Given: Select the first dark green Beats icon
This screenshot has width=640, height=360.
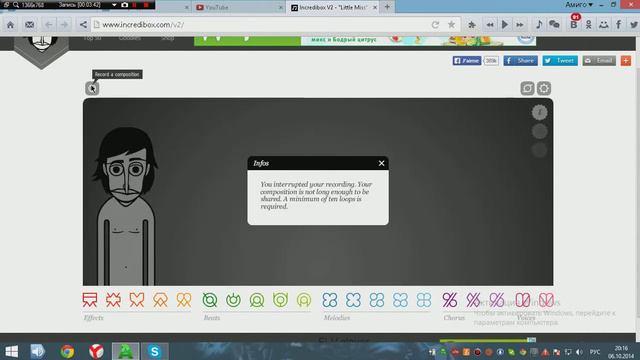Looking at the screenshot, I should coord(210,300).
